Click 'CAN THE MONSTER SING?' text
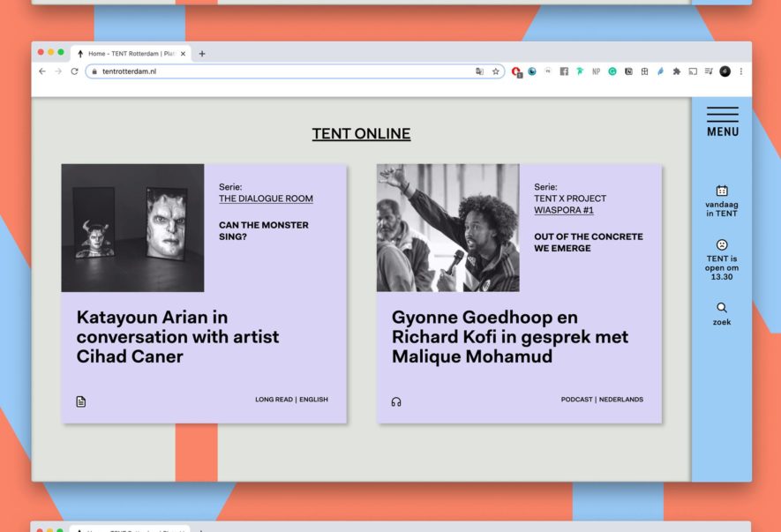This screenshot has width=781, height=532. [x=264, y=230]
